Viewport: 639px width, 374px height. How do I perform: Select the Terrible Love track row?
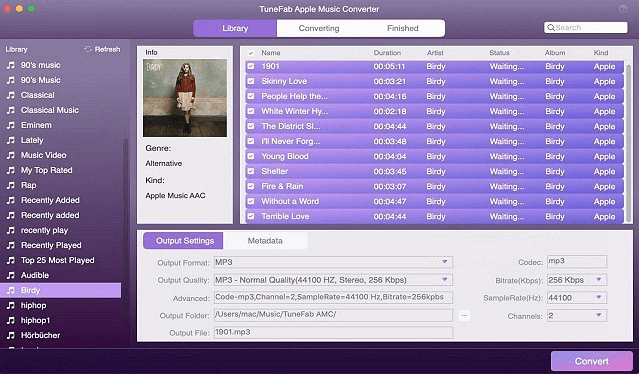coord(434,216)
